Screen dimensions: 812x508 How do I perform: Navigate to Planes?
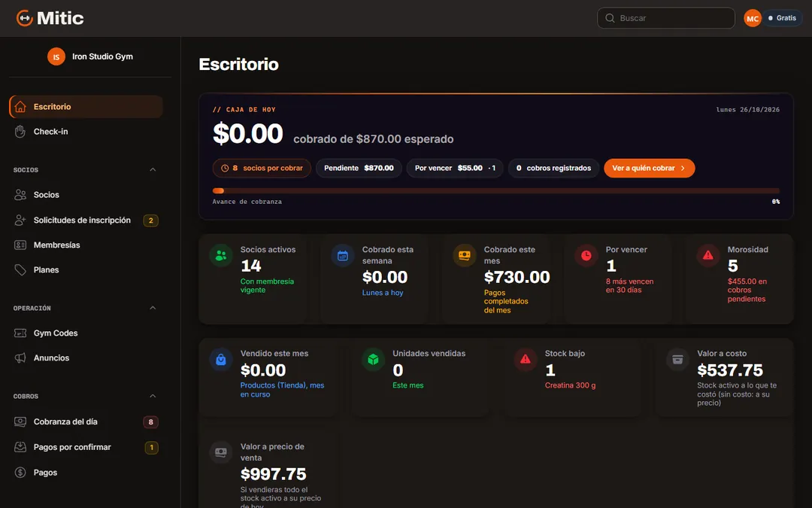pyautogui.click(x=86, y=270)
